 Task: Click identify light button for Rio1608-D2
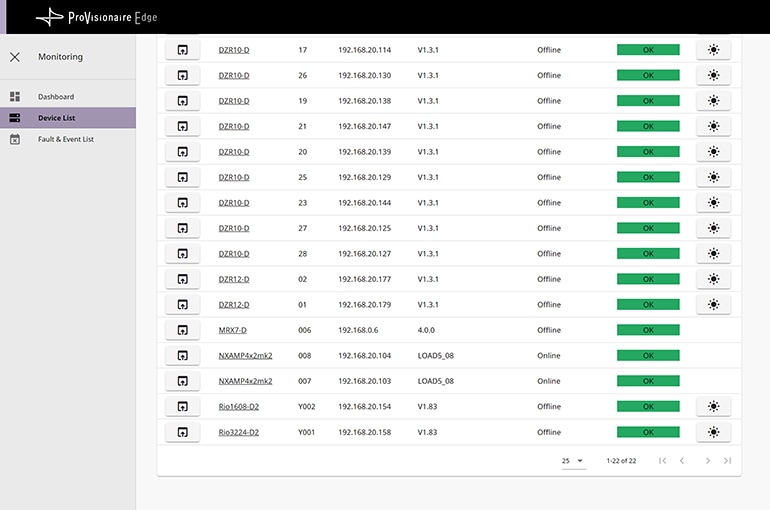tap(713, 407)
